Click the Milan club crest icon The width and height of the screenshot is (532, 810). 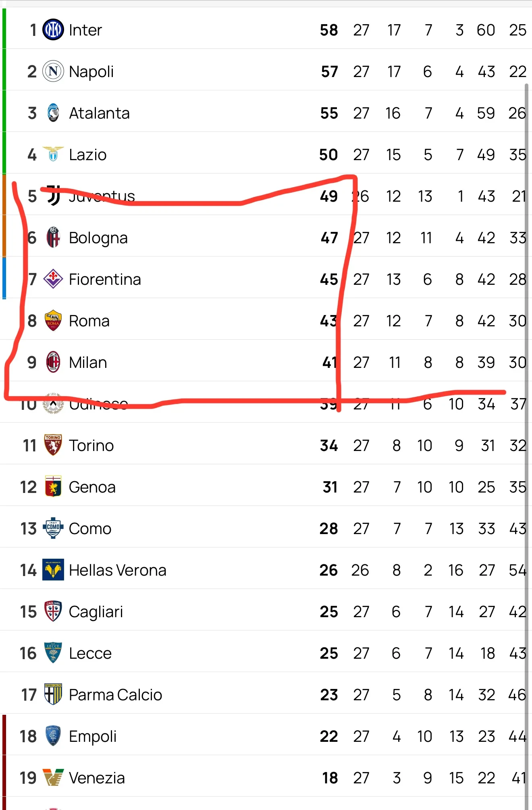pos(53,362)
